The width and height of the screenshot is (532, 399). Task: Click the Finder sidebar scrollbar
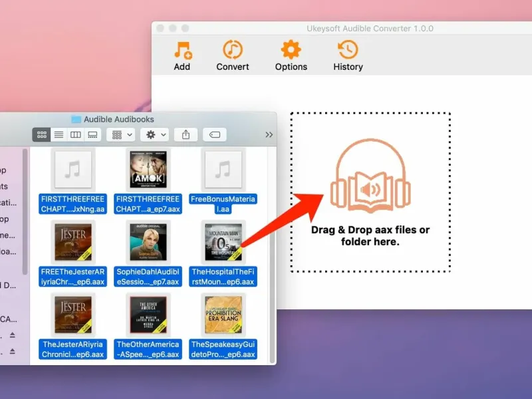[x=25, y=212]
